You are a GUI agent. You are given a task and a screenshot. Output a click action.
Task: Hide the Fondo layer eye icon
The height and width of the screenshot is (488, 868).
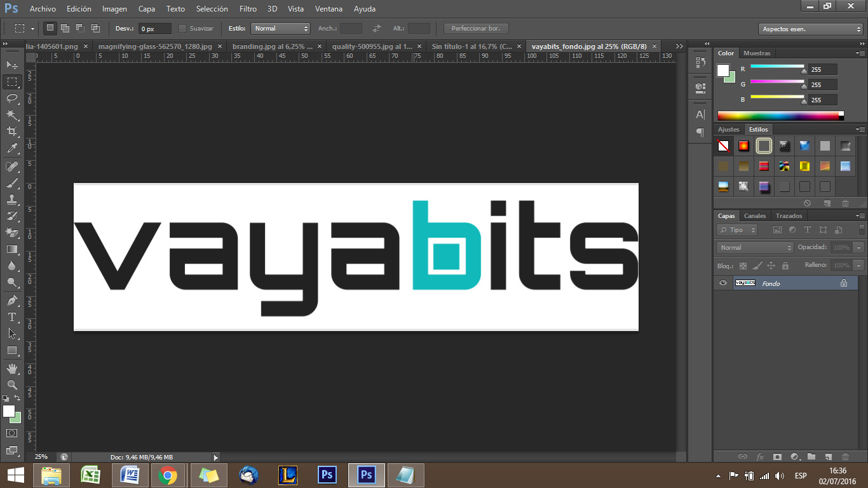coord(722,283)
